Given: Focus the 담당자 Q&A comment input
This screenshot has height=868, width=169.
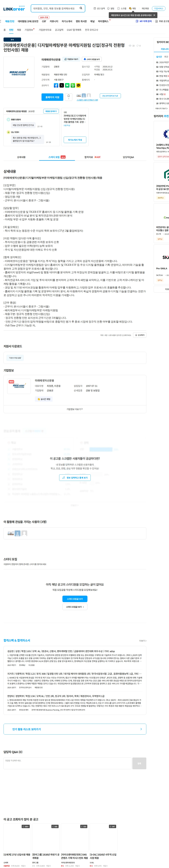Looking at the screenshot, I should [67, 764].
